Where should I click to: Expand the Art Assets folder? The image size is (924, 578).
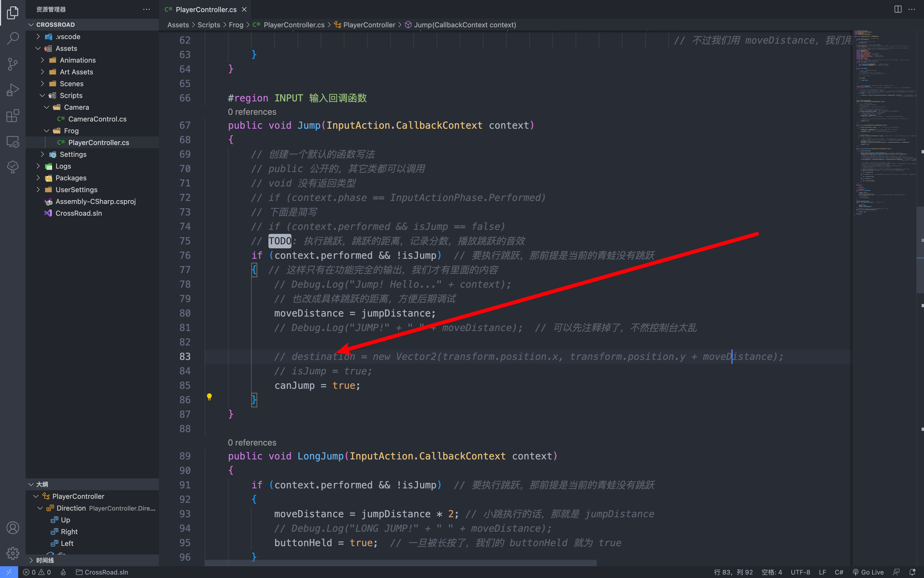pyautogui.click(x=92, y=72)
